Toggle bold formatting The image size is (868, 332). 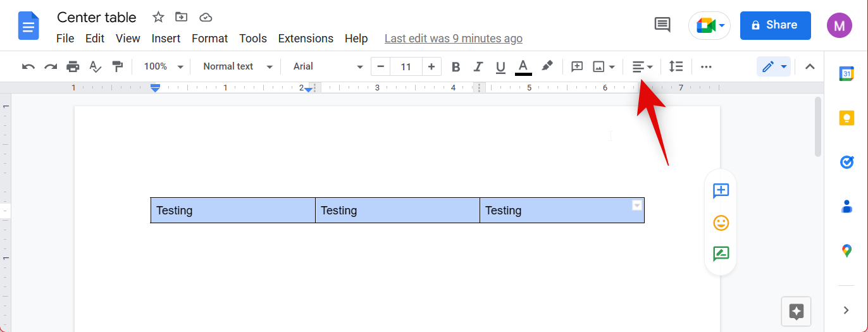[x=456, y=66]
